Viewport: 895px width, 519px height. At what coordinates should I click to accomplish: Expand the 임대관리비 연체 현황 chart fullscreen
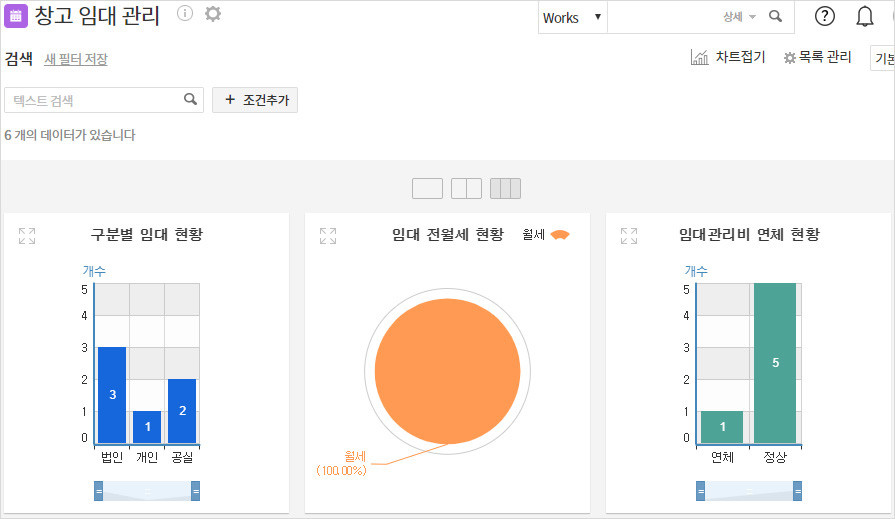point(629,236)
